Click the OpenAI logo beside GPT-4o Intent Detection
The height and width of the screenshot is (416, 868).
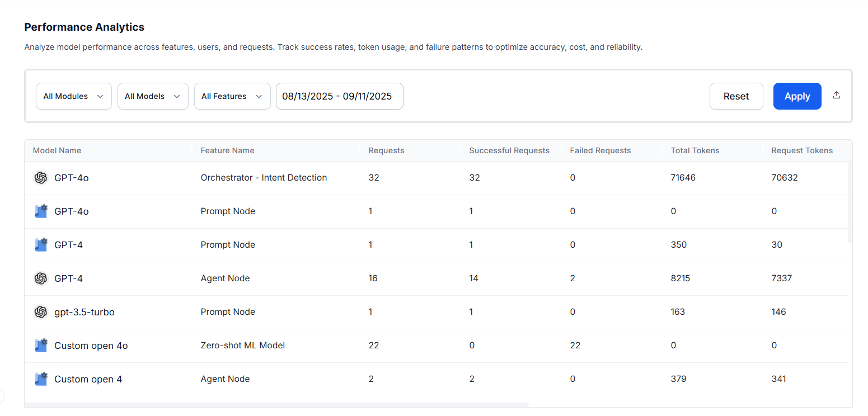[x=41, y=177]
